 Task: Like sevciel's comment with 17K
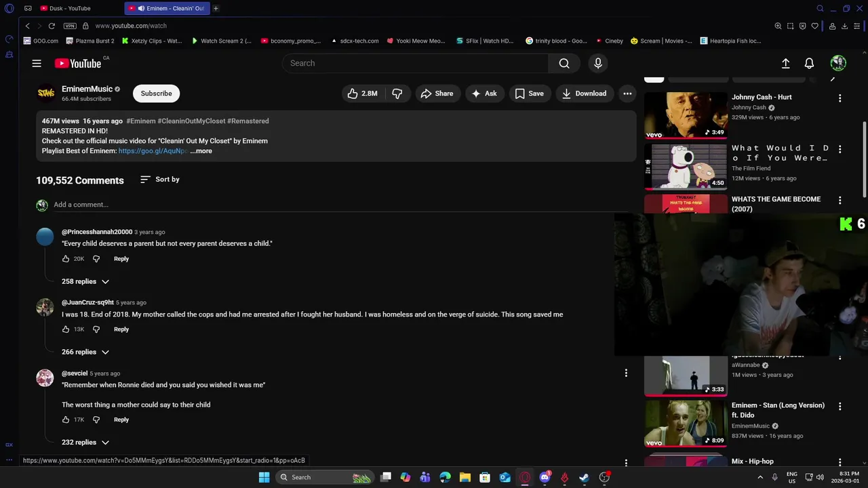click(66, 420)
